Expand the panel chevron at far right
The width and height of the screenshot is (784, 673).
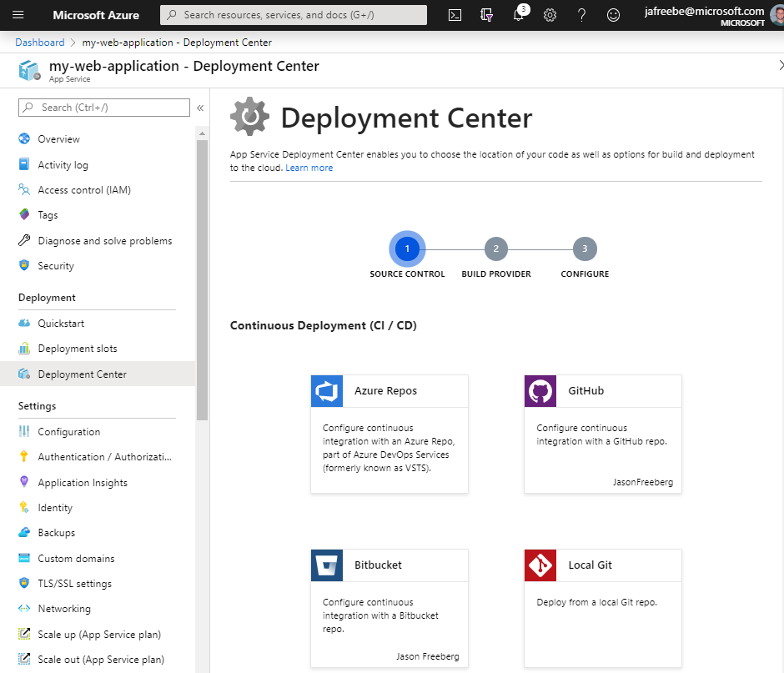[x=781, y=64]
